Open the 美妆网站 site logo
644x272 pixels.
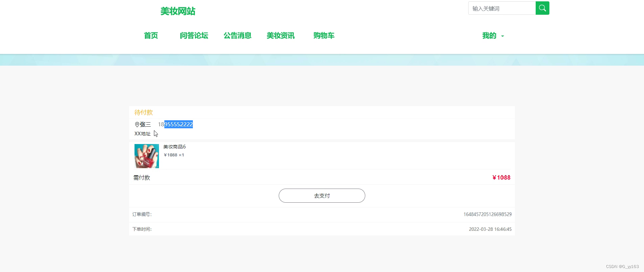178,11
